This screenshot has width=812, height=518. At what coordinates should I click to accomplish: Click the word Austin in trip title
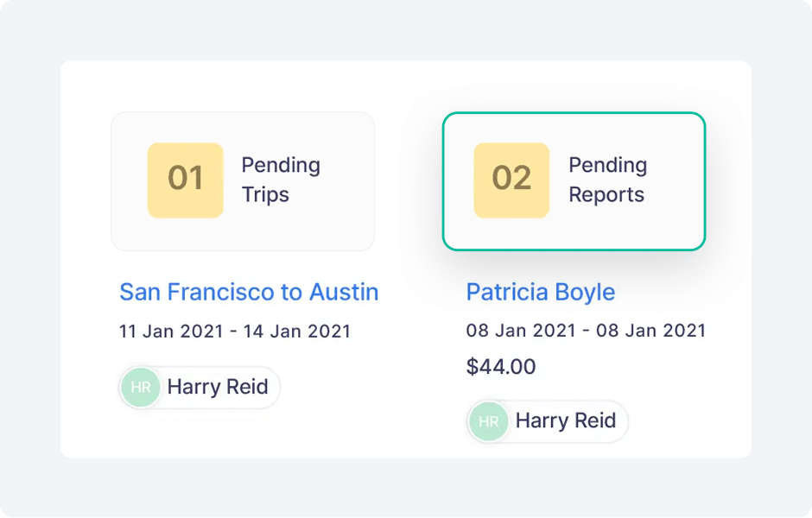tap(345, 292)
